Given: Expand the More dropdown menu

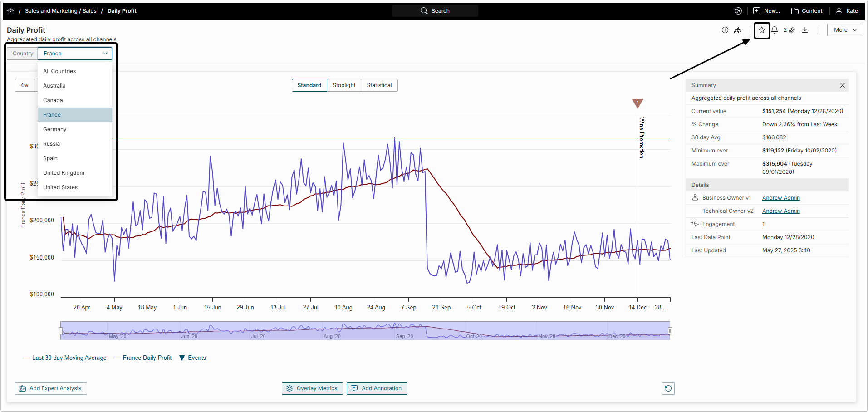Looking at the screenshot, I should coord(845,30).
